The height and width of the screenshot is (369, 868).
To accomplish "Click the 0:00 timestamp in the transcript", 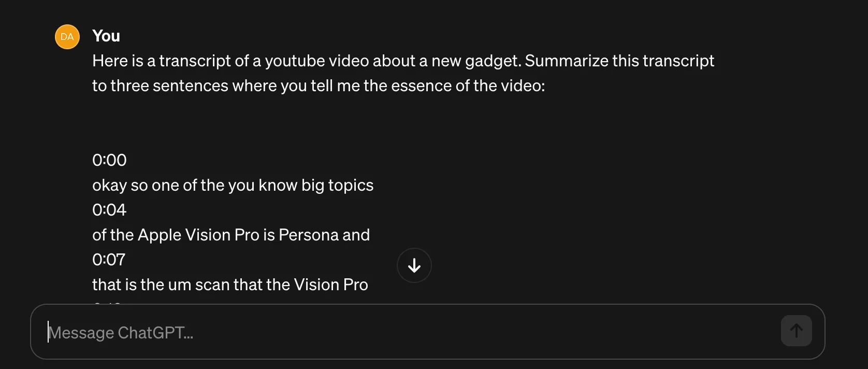I will (109, 160).
